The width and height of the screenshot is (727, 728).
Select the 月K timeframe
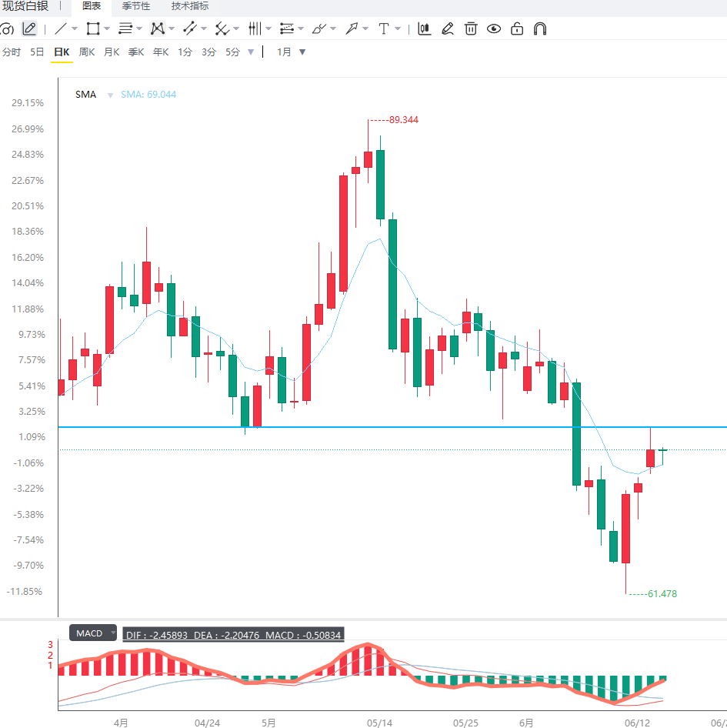112,52
